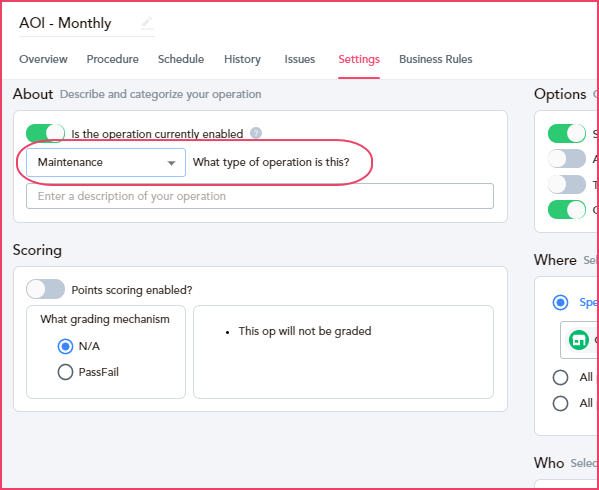Screen dimensions: 599x490
Task: Open the History tab
Action: 243,59
